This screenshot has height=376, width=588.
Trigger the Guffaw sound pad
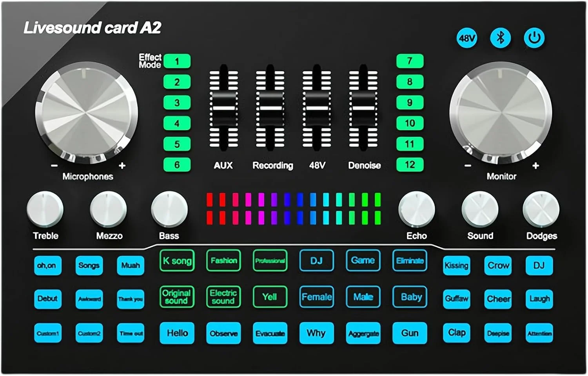pos(457,299)
